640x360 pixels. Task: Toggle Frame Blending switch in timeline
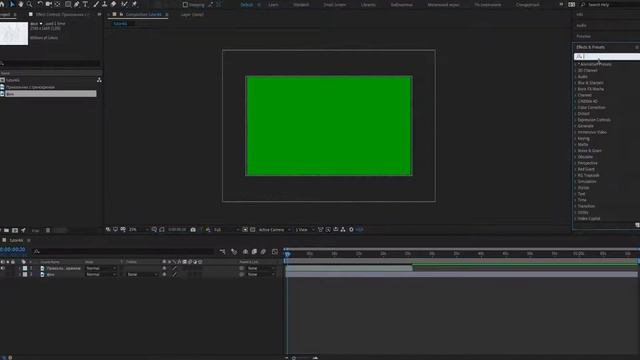click(254, 252)
